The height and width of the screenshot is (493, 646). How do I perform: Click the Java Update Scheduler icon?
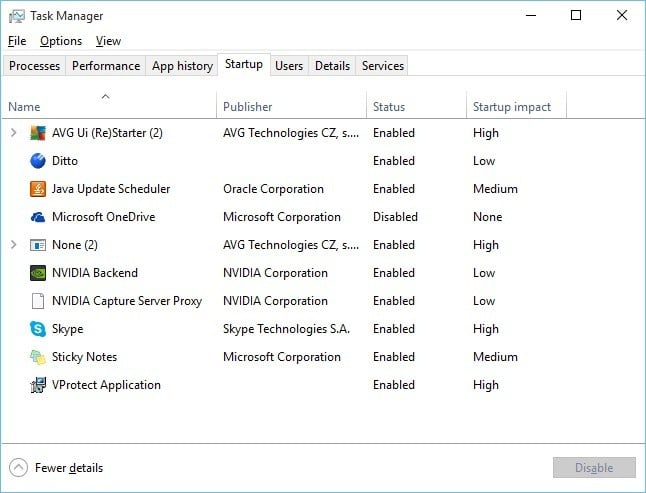(39, 189)
